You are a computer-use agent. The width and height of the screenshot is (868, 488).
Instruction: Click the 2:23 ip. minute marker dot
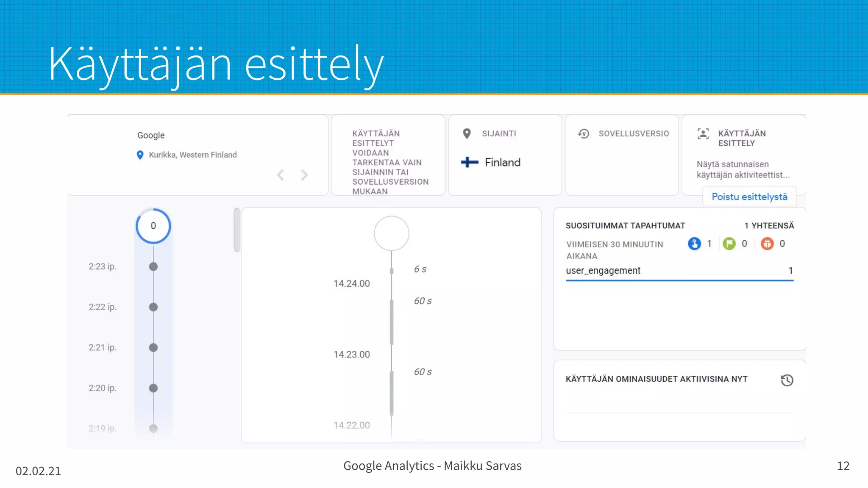153,266
